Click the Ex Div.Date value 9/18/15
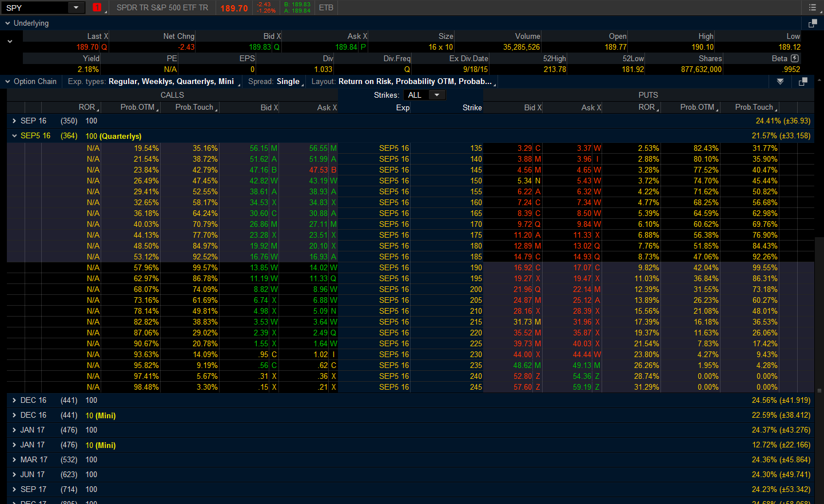The height and width of the screenshot is (504, 824). [x=475, y=69]
